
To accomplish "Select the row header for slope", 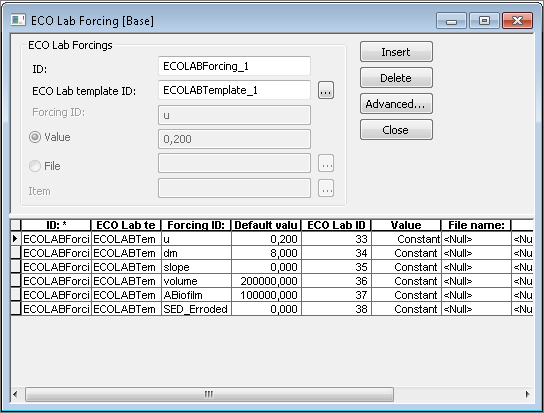I will click(16, 267).
